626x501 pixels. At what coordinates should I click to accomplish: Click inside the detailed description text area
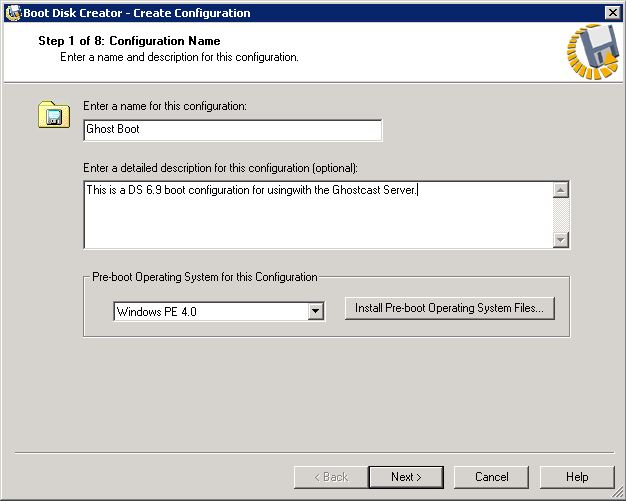(318, 215)
